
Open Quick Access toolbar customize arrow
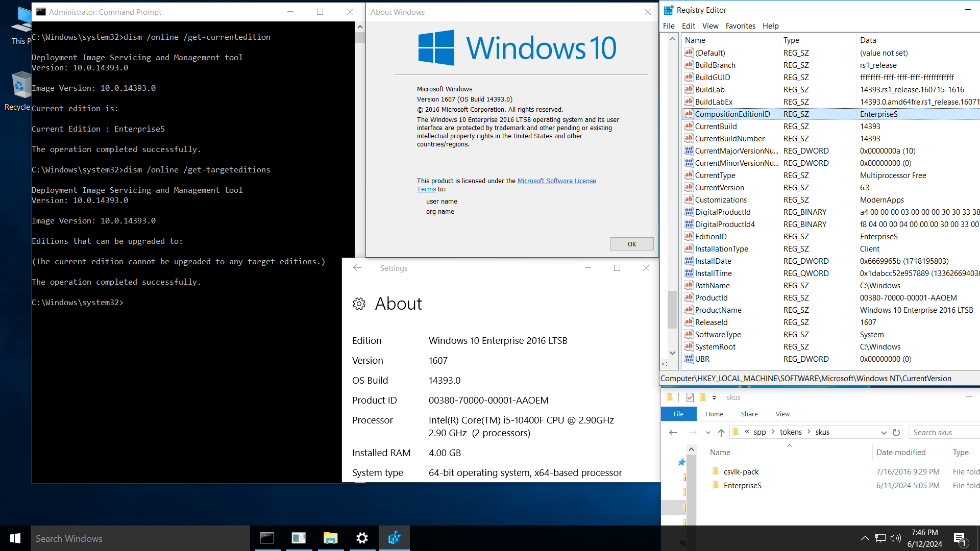coord(714,397)
